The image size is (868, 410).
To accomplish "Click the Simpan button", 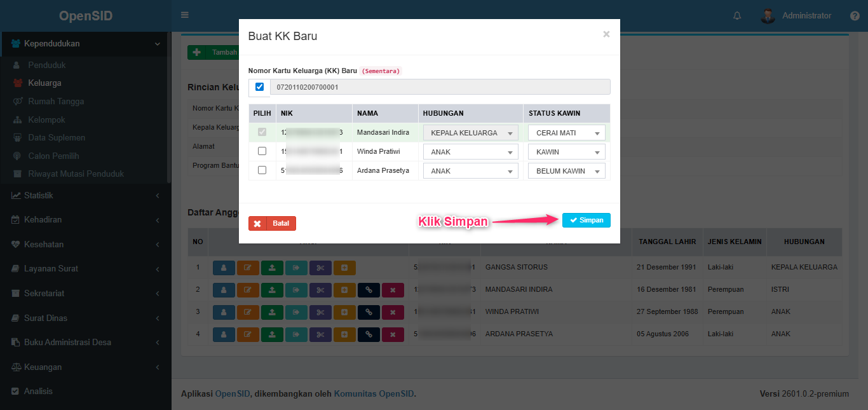I will 586,220.
